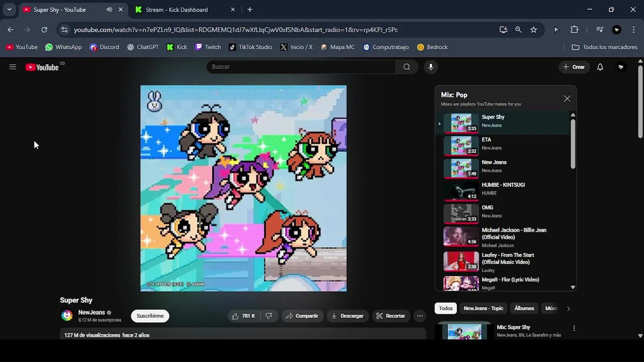Open the Bedrock bookmark

pos(432,47)
